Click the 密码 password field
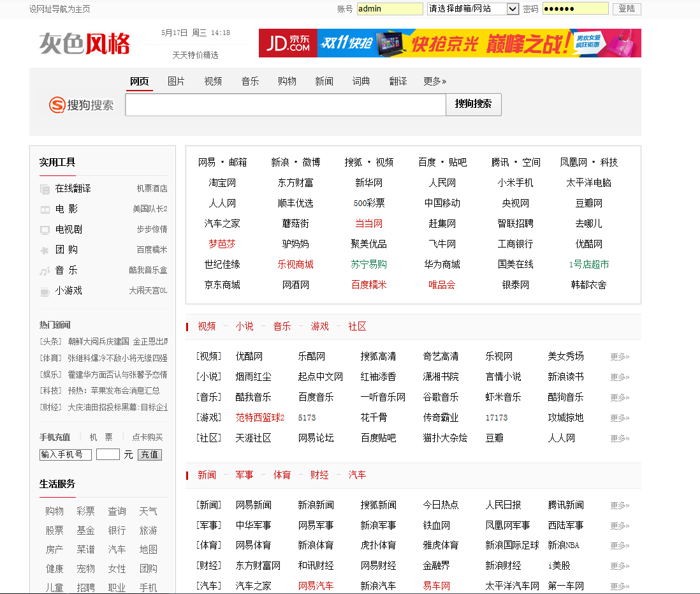700x594 pixels. [x=576, y=8]
